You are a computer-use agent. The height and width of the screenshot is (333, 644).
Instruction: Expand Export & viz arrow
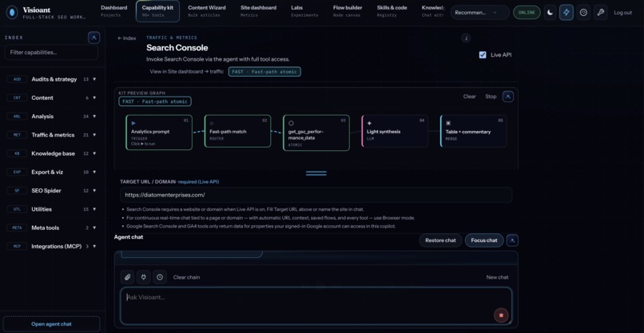pos(94,172)
